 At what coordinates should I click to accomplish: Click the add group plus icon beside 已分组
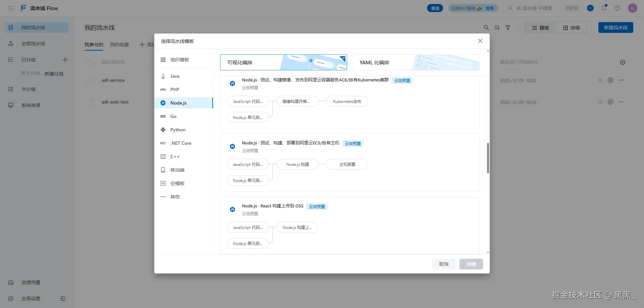point(65,60)
